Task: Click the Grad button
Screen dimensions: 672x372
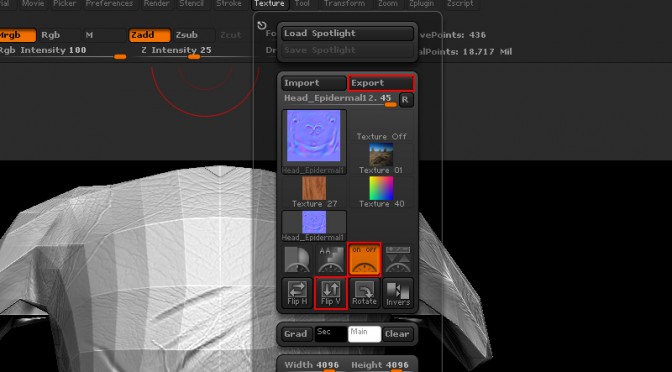Action: click(296, 334)
